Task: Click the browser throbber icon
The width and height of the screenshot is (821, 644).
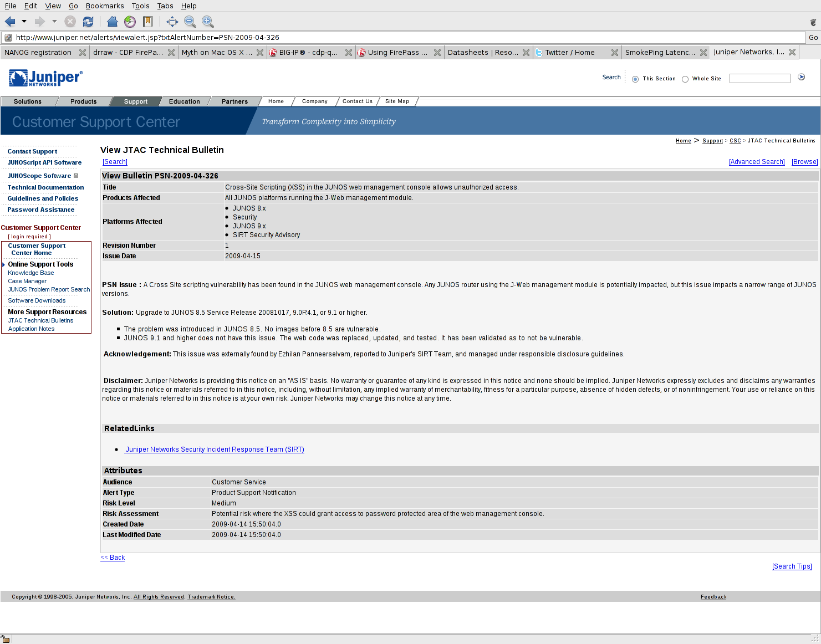Action: [813, 22]
